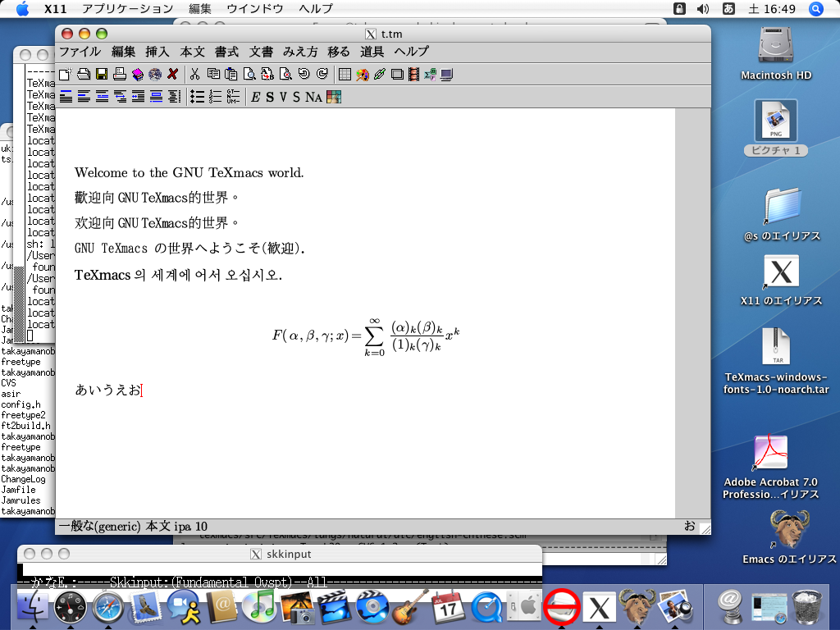Screen dimensions: 840x630
Task: Insert a link with the chain icon
Action: pyautogui.click(x=380, y=75)
